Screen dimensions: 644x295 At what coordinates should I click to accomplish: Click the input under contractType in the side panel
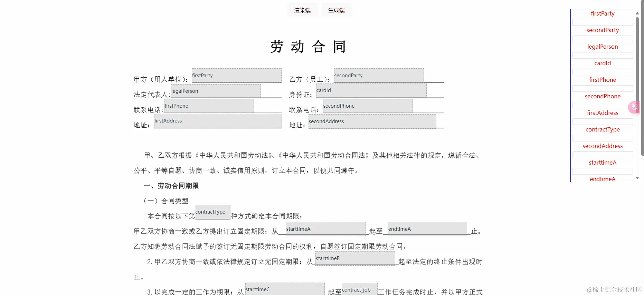[x=603, y=138]
